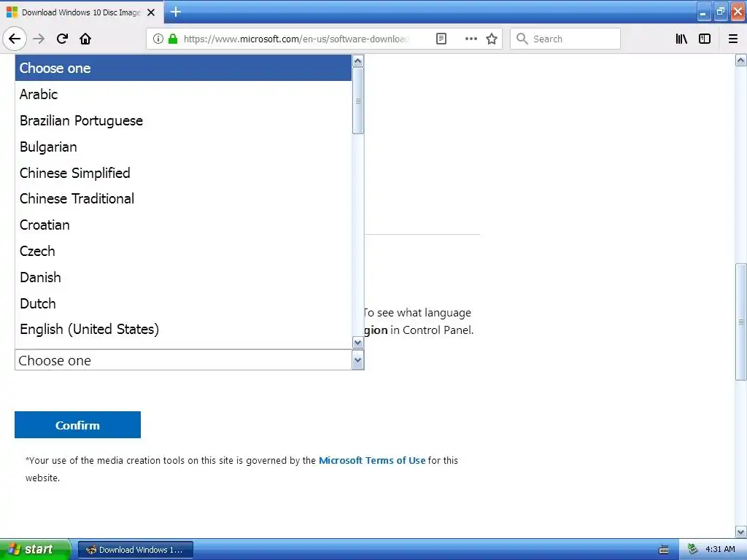
Task: Open the Microsoft Terms of Use link
Action: pos(372,461)
